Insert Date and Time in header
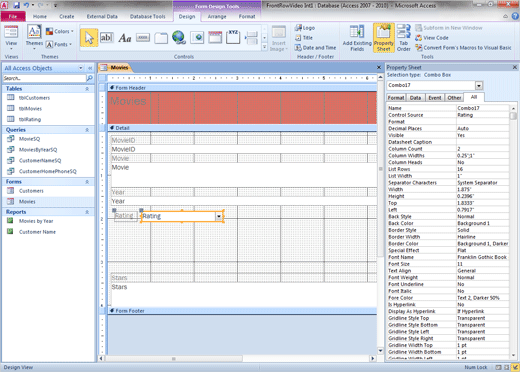This screenshot has width=520, height=372. (x=315, y=48)
